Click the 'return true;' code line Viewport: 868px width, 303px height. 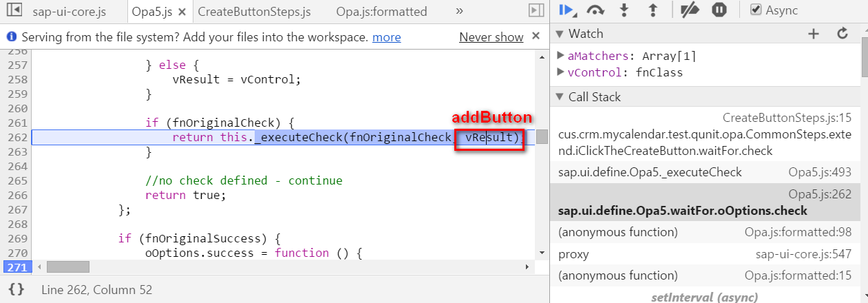(186, 196)
